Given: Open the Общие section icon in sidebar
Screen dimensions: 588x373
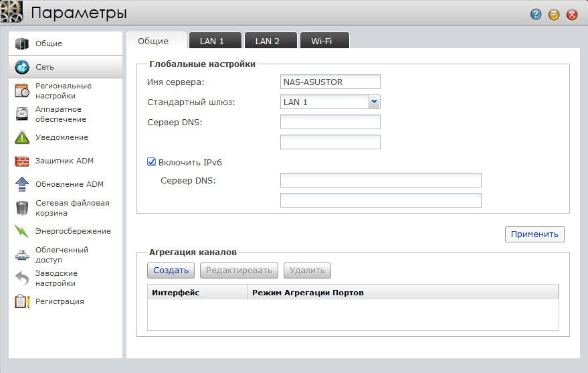Looking at the screenshot, I should (22, 44).
